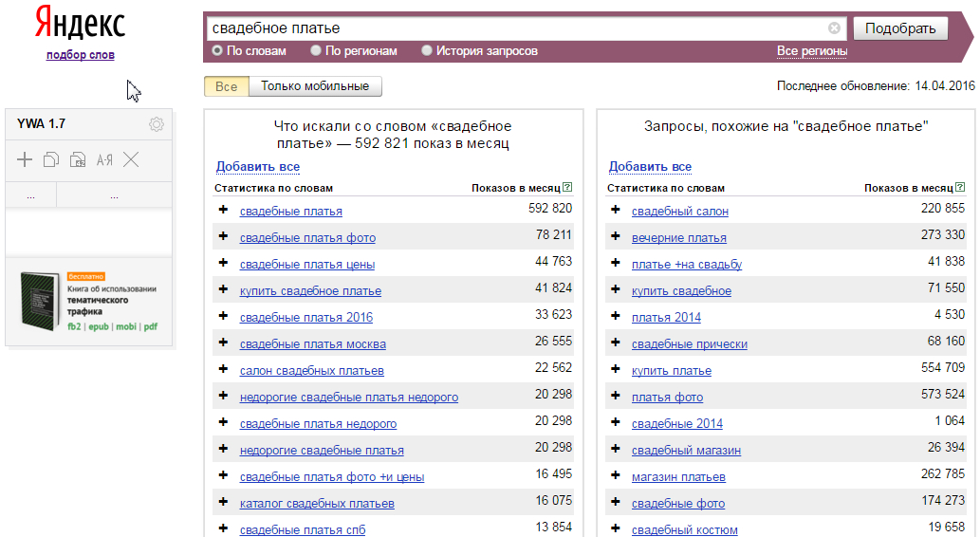Click copy with frequency icon in YWA panel

(x=79, y=159)
